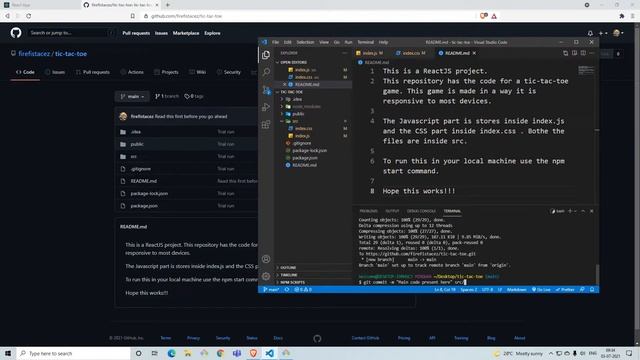640x360 pixels.
Task: Open the GitHub Issues repository tab
Action: [x=55, y=72]
